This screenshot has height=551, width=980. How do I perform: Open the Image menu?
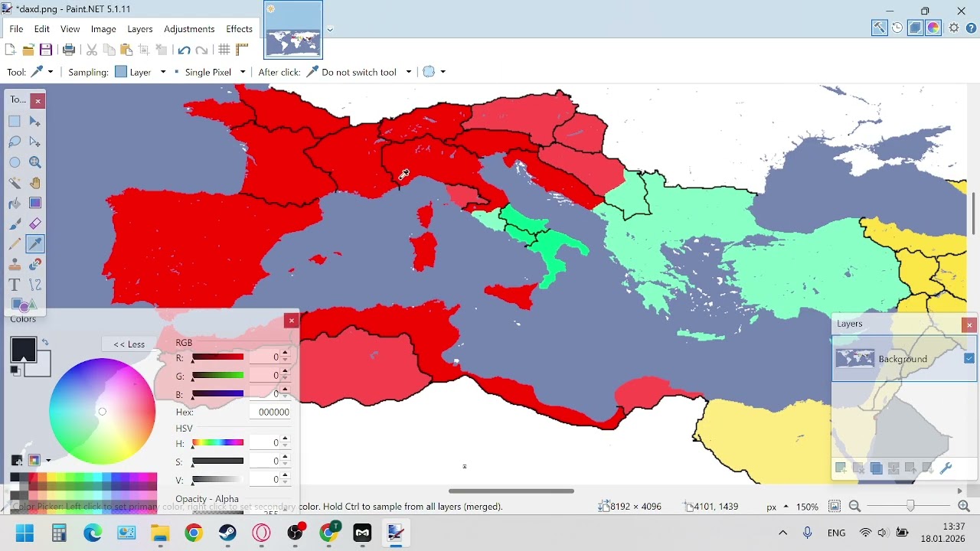[x=103, y=29]
